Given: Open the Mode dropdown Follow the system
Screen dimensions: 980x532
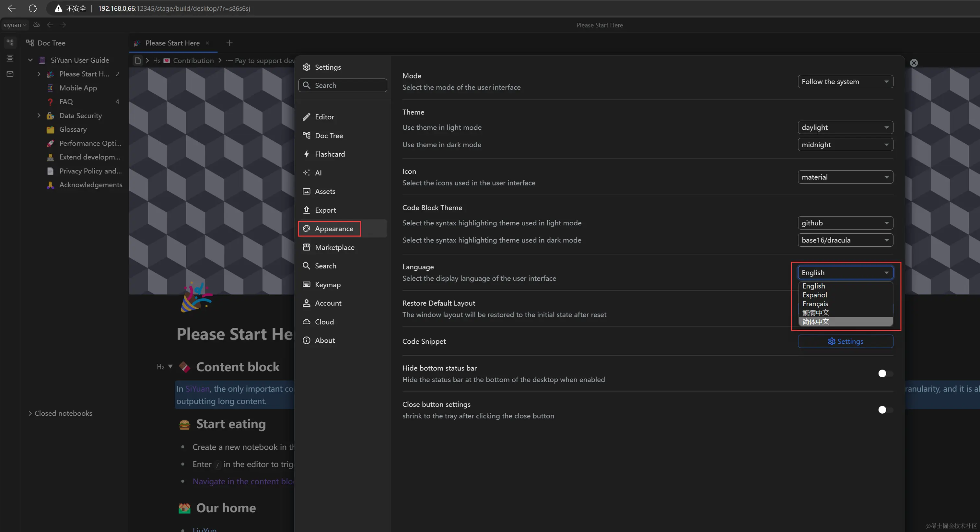Looking at the screenshot, I should click(x=845, y=81).
